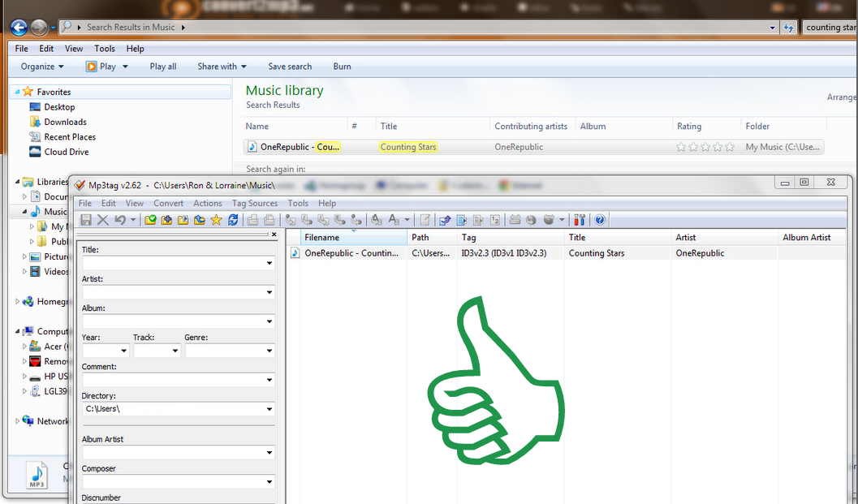Open the Explorer Help menu
The image size is (858, 504).
click(136, 49)
